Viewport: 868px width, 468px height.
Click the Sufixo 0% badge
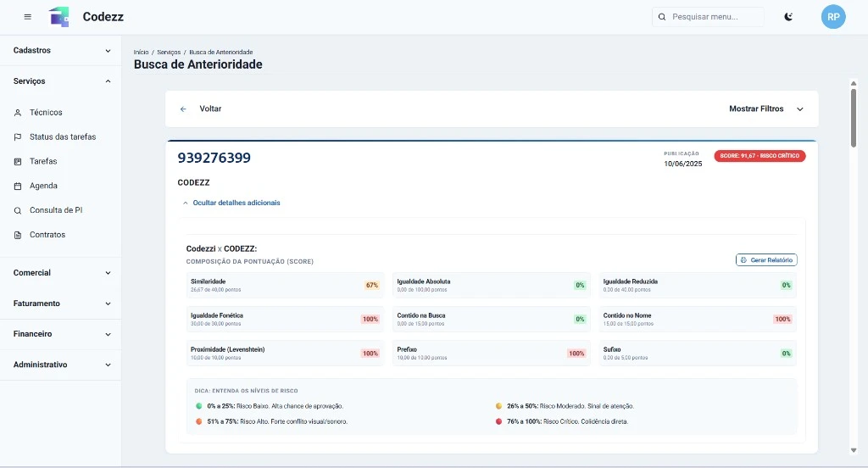click(x=786, y=354)
